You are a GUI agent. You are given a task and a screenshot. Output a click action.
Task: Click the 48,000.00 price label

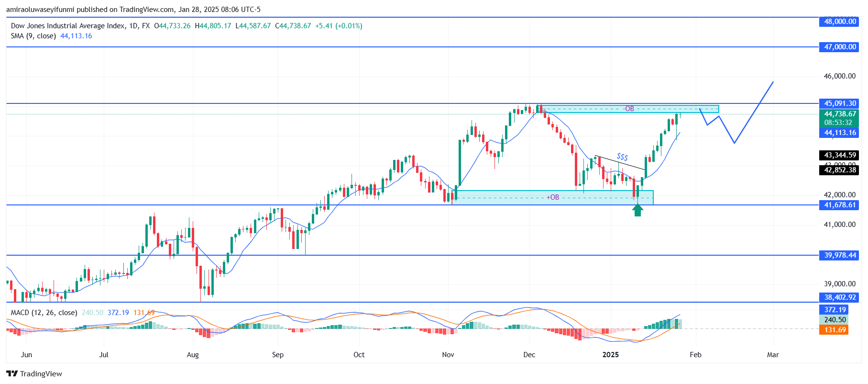(x=839, y=22)
